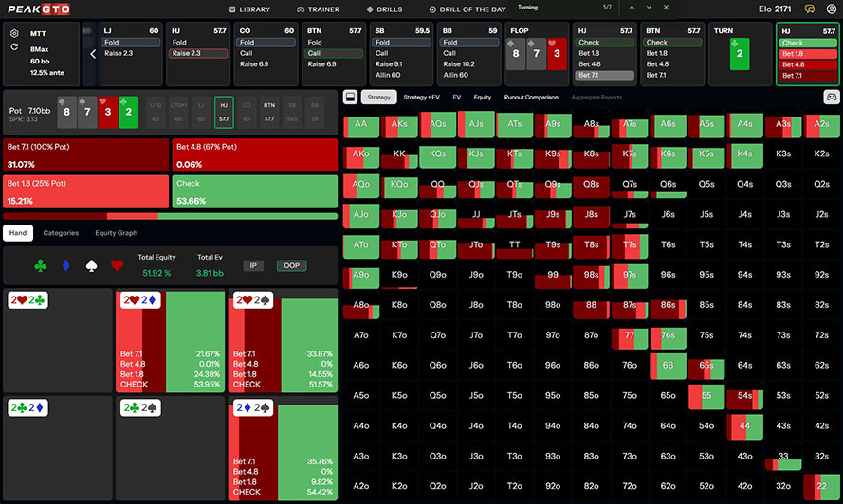Click the layout view icon left of Strategy
The image size is (843, 504).
[x=350, y=97]
